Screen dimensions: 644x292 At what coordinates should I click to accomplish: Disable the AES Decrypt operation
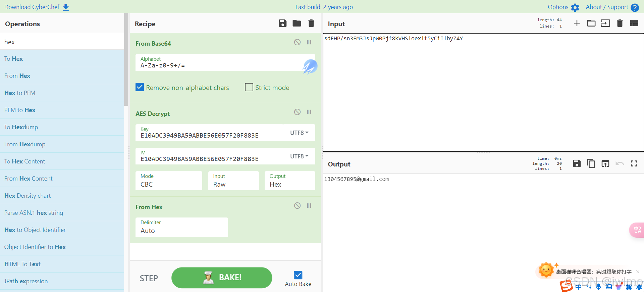coord(298,112)
